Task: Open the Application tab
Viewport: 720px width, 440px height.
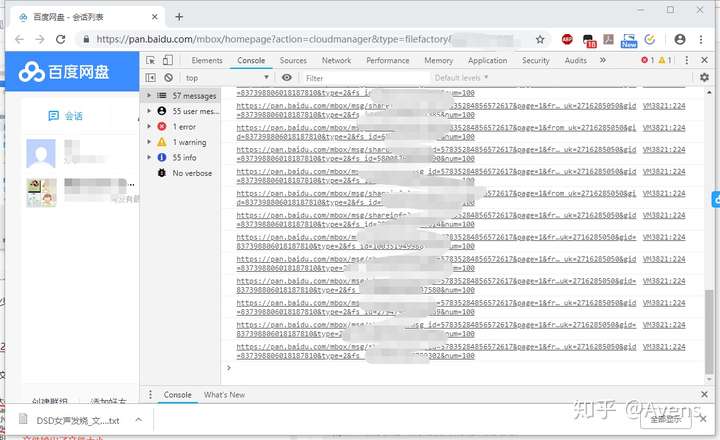Action: [x=487, y=60]
